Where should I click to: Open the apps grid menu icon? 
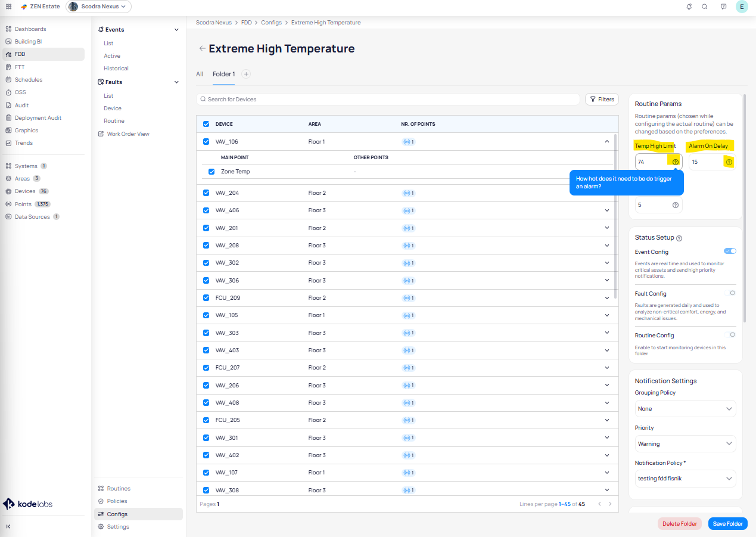coord(8,7)
